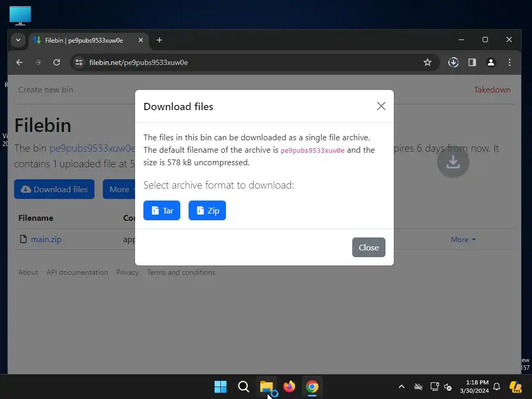
Task: Click the This PC desktop icon
Action: pyautogui.click(x=20, y=16)
